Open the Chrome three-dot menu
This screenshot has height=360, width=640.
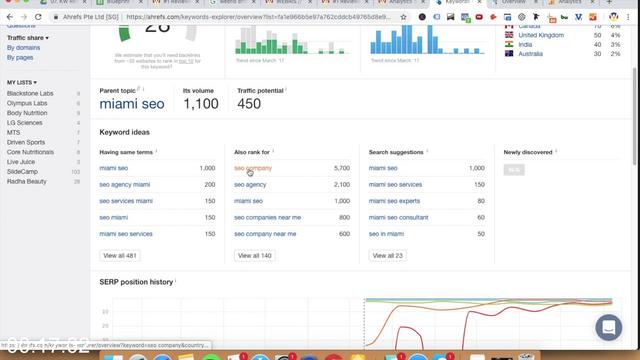628,17
